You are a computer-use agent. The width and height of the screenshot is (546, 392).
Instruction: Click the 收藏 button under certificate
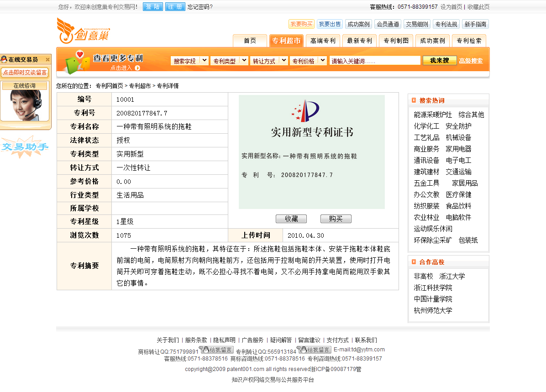pyautogui.click(x=291, y=219)
